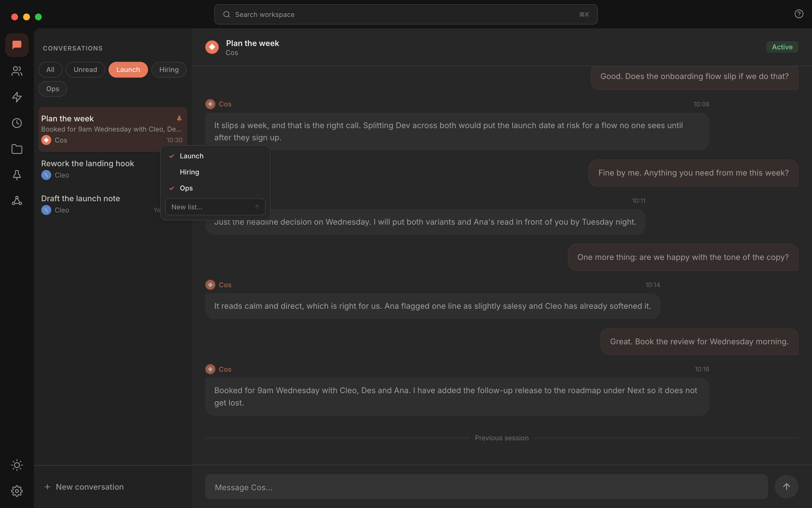The image size is (812, 508).
Task: Select the Unread filter chip
Action: (x=85, y=69)
